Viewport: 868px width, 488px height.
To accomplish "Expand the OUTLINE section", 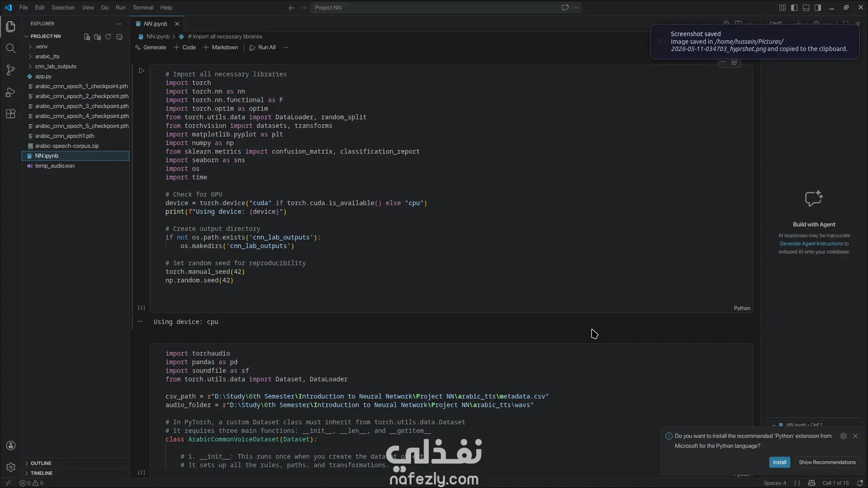I will coord(75,463).
